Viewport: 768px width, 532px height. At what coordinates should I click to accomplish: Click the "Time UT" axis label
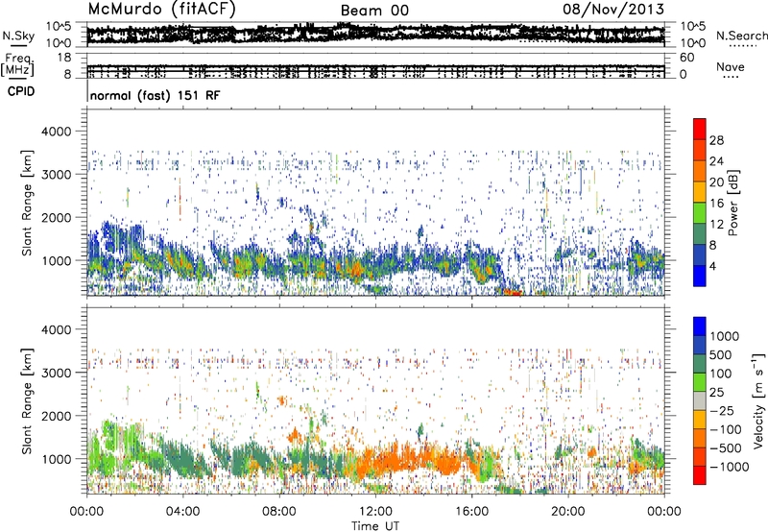pos(375,526)
